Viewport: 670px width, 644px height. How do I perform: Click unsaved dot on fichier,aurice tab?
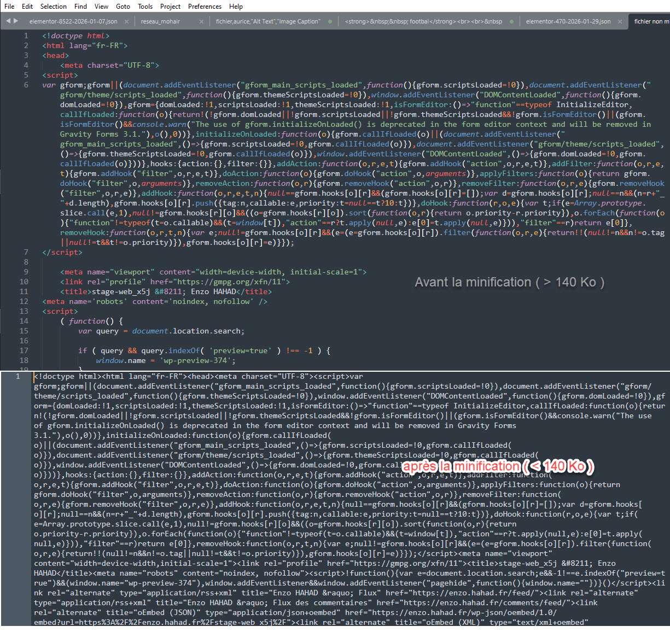point(330,21)
